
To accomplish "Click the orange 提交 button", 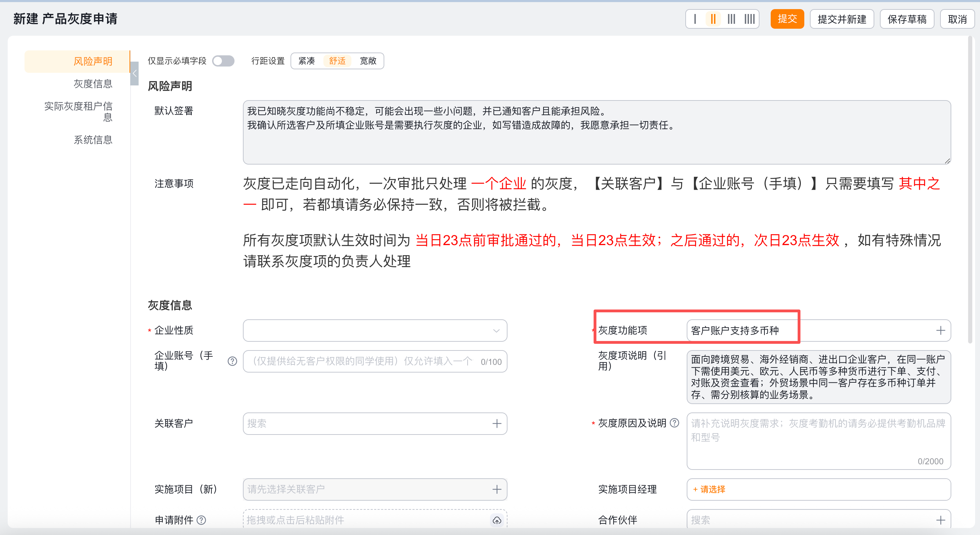I will 787,19.
